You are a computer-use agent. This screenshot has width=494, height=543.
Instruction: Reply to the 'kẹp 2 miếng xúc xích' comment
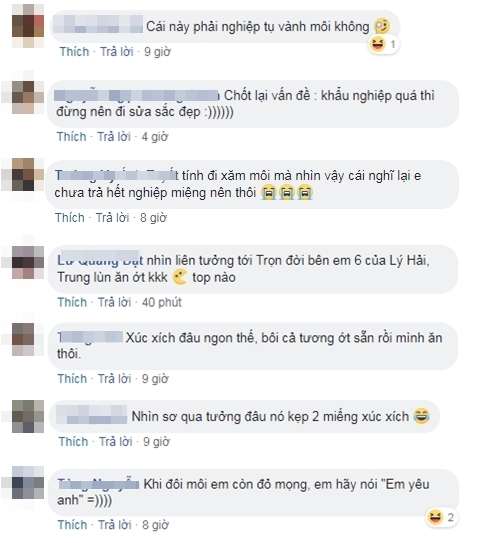click(x=116, y=442)
